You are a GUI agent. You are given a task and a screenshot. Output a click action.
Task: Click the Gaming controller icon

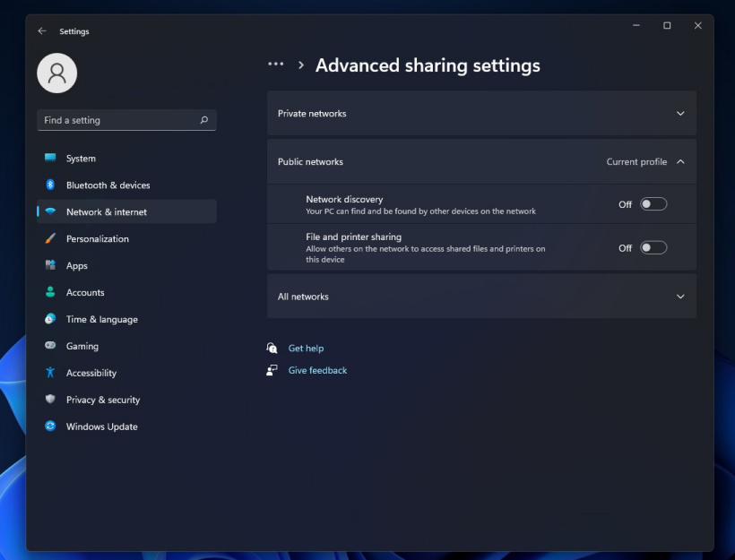[x=50, y=347]
